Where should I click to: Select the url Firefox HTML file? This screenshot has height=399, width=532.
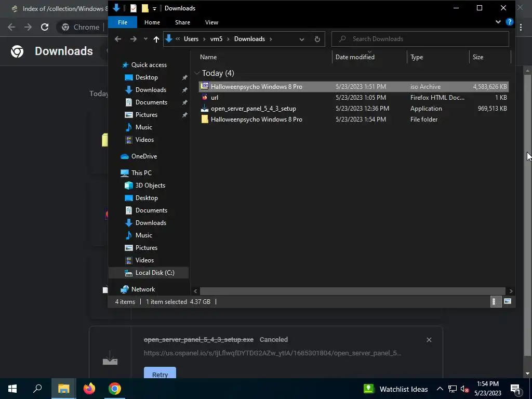click(353, 97)
